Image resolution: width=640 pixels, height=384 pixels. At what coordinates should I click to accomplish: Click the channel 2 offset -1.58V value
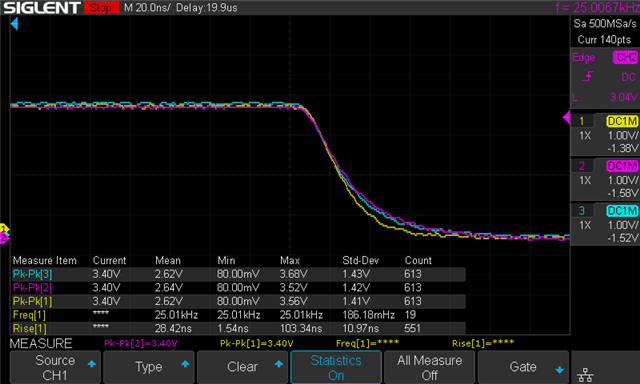pyautogui.click(x=622, y=193)
